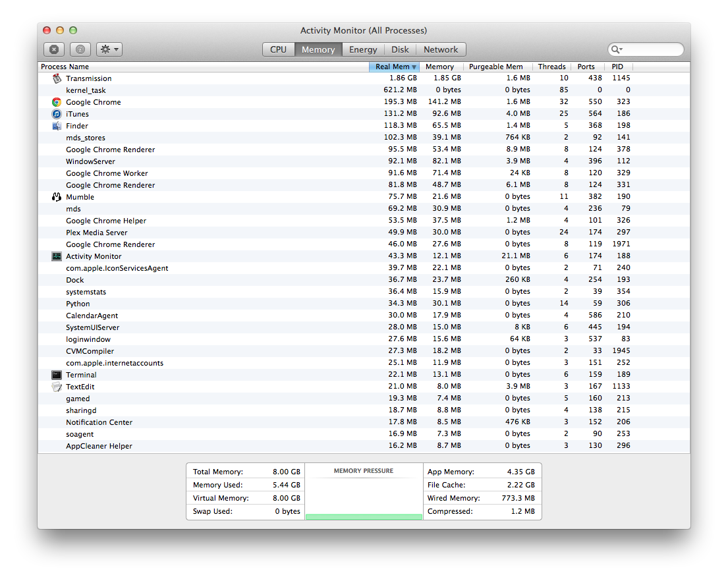
Task: Click the search magnifier icon
Action: [617, 49]
